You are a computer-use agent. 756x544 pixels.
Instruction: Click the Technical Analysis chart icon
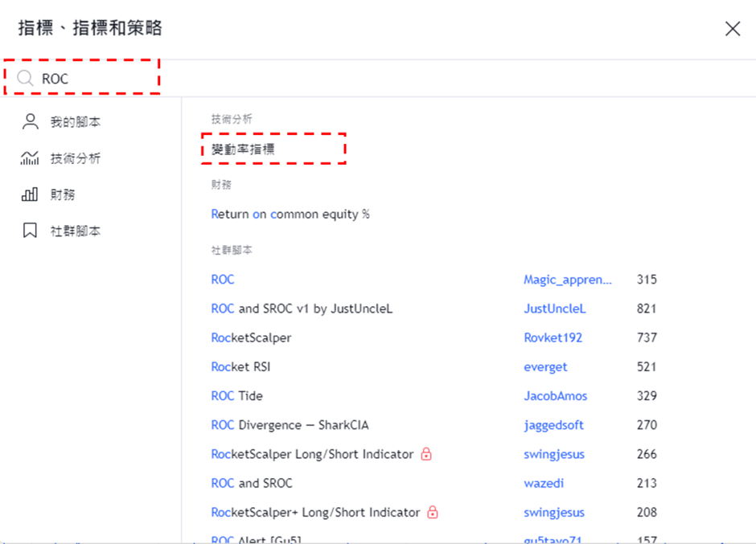pos(30,158)
